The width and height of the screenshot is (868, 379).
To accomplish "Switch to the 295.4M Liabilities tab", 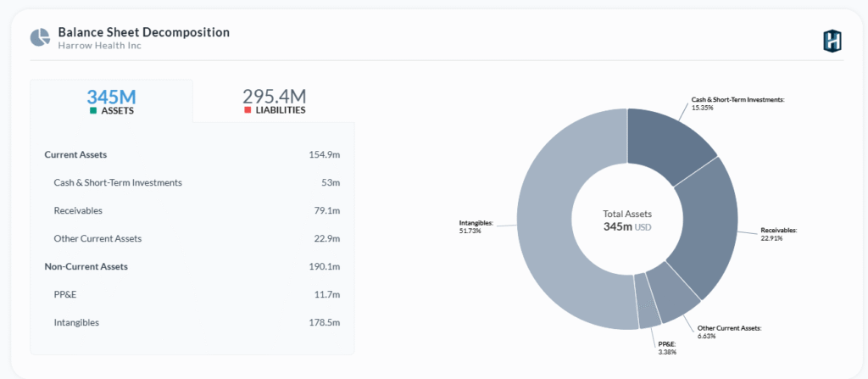I will coord(274,101).
